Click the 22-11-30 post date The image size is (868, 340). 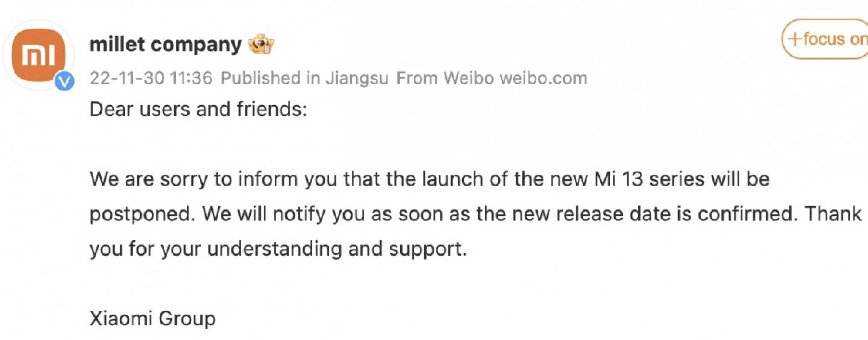(127, 78)
